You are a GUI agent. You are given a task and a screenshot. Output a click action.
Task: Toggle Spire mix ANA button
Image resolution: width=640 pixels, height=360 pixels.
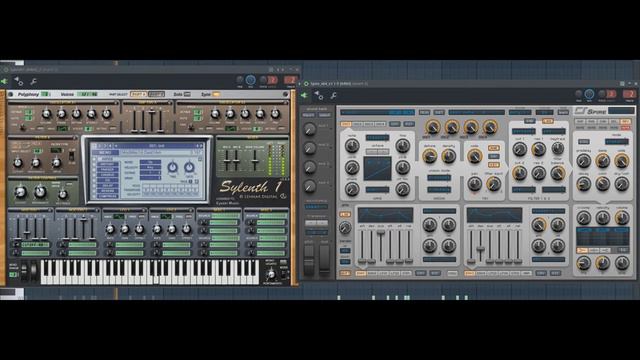[493, 148]
